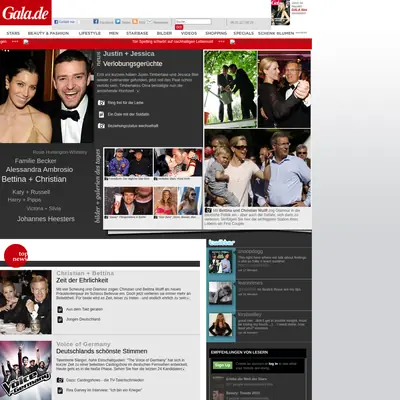Open the SPECIALS menu

click(x=244, y=33)
